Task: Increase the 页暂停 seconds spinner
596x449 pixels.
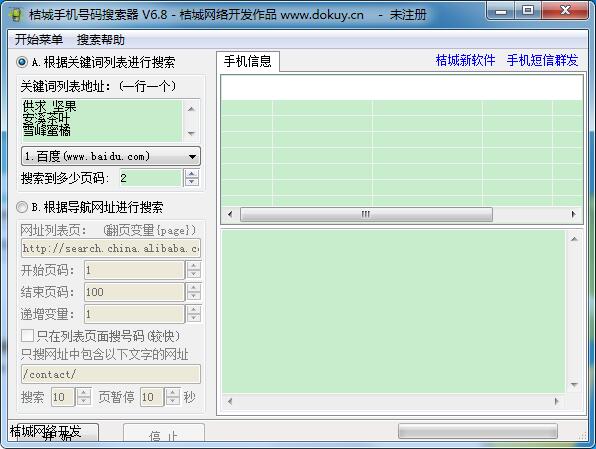Action: [x=173, y=393]
